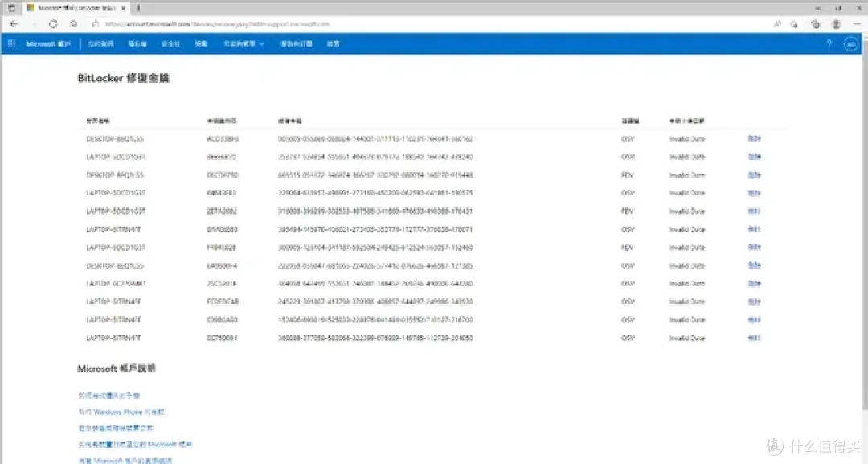Select the FDV drive value in the 2E7A2082 row

pos(627,211)
